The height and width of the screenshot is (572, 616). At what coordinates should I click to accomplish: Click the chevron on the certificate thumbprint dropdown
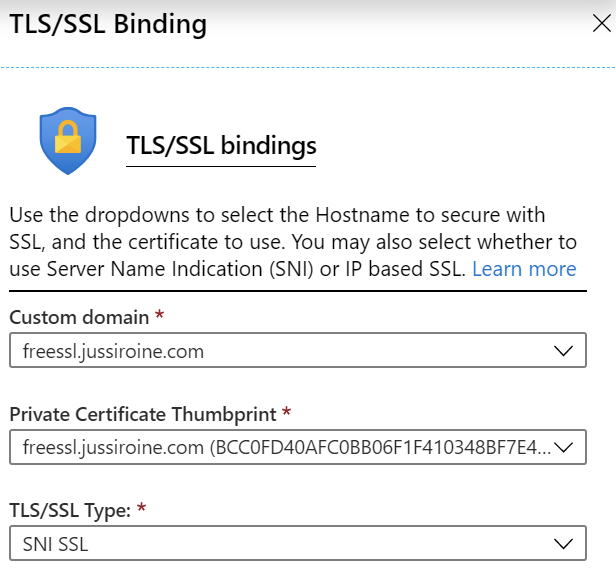[x=563, y=447]
